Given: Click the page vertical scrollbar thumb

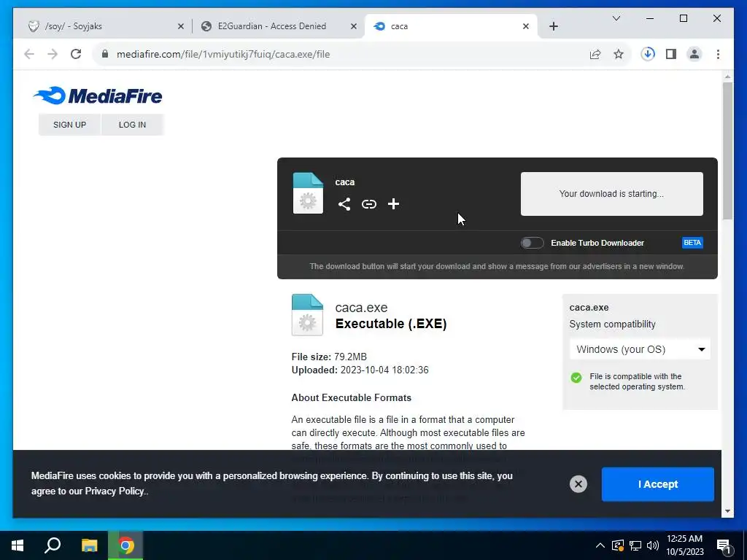Looking at the screenshot, I should coord(727,150).
